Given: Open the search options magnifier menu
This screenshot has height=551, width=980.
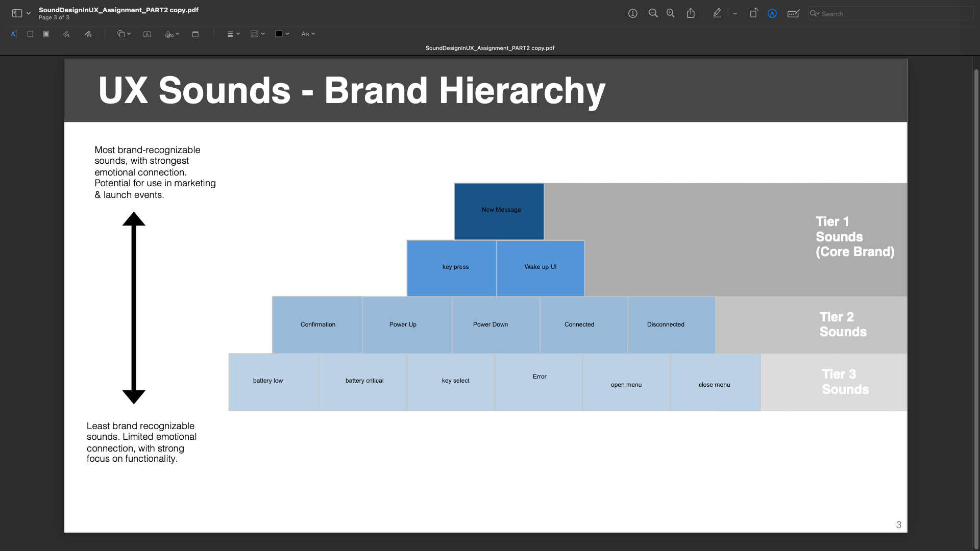Looking at the screenshot, I should (814, 14).
